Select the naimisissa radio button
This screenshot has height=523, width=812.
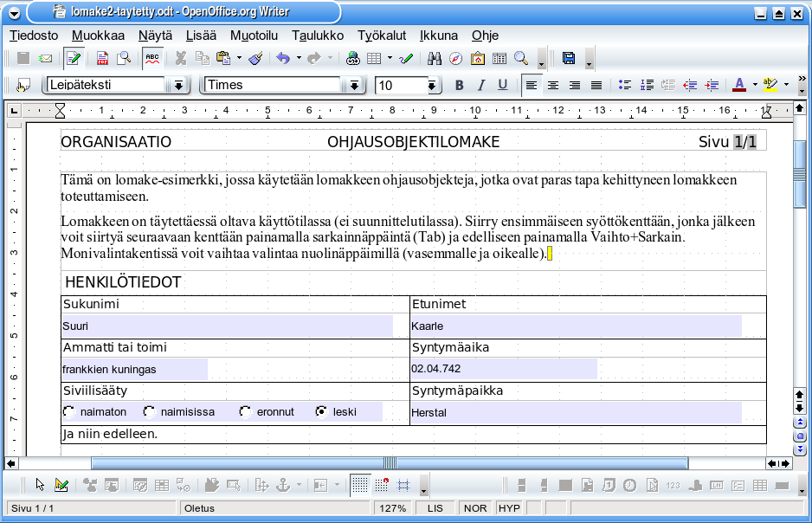(x=150, y=411)
